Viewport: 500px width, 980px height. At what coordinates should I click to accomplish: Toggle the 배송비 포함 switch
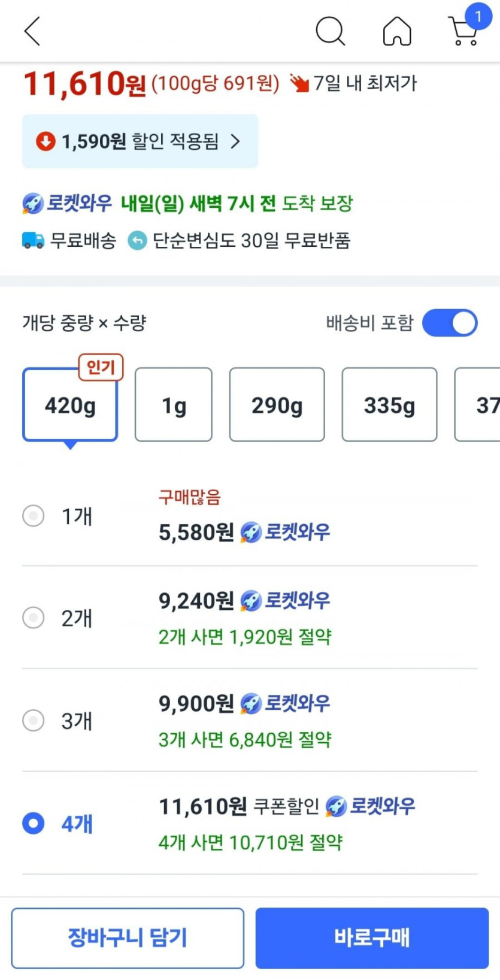(450, 323)
